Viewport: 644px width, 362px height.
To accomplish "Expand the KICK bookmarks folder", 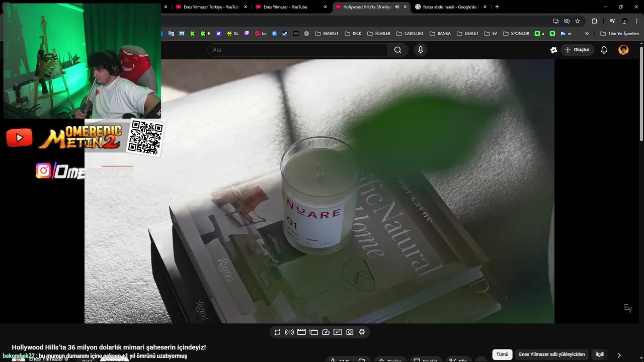I will coord(353,34).
